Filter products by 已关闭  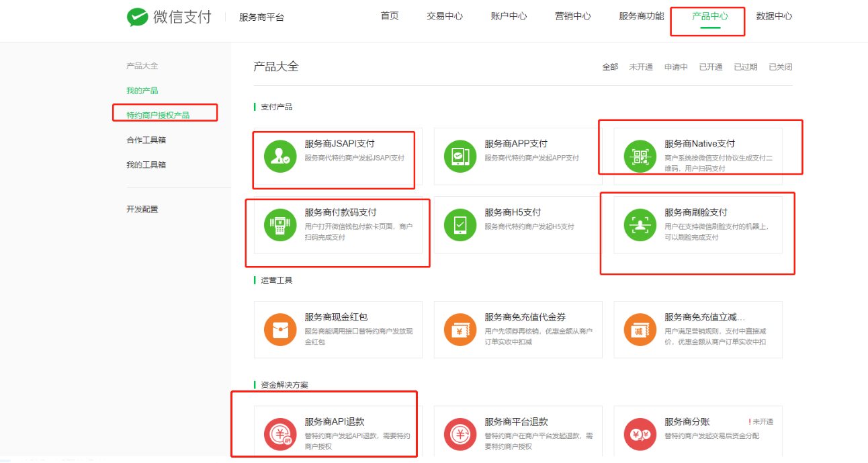pos(781,67)
